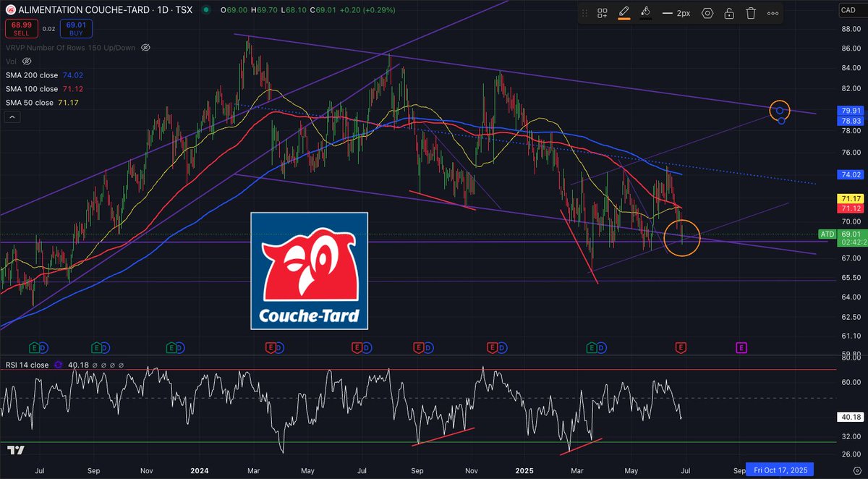Open the drawing templates icon in floating toolbar

tap(602, 13)
